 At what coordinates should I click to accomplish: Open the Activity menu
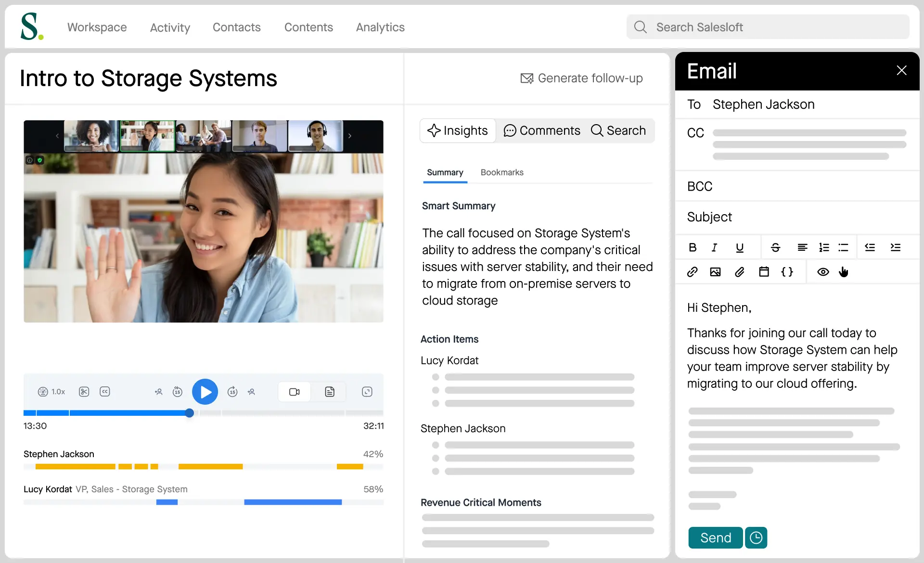tap(170, 27)
